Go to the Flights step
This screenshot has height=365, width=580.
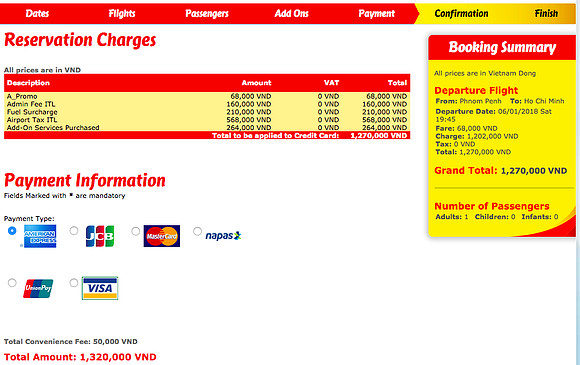122,14
